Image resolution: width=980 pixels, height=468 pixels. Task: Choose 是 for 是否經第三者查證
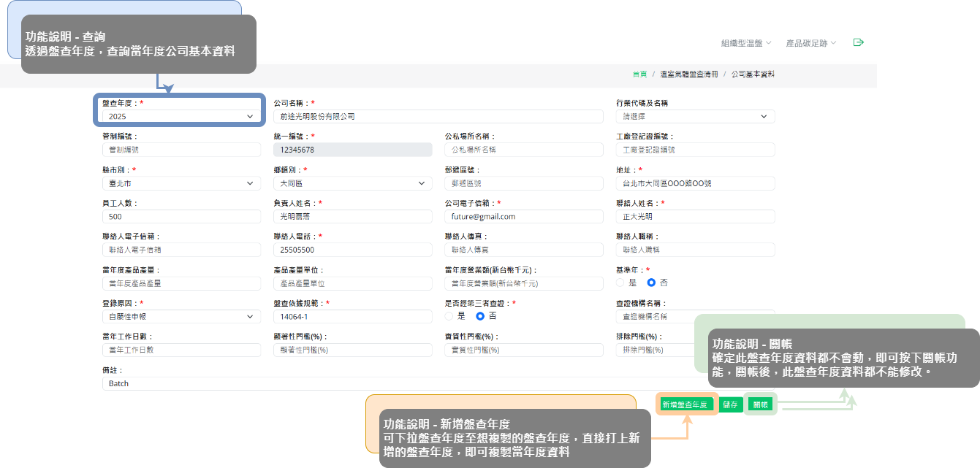(x=449, y=316)
